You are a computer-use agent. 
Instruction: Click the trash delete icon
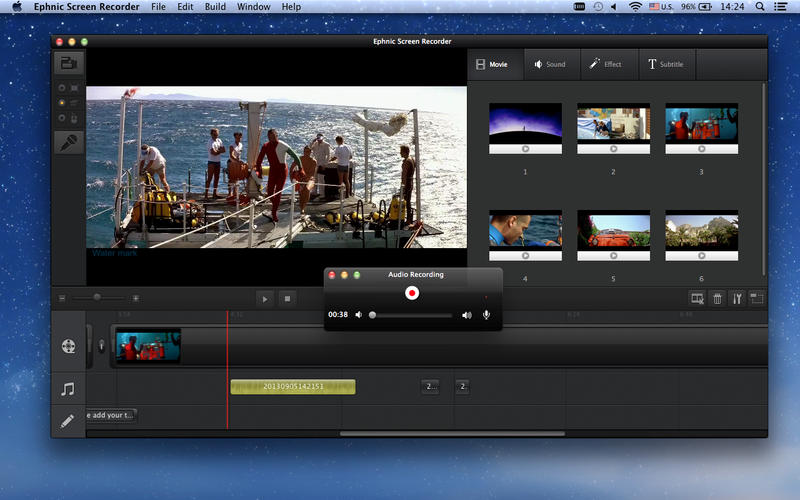pyautogui.click(x=717, y=298)
